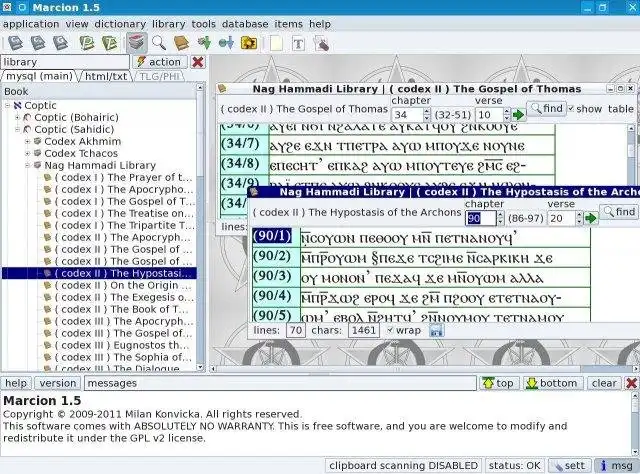The image size is (640, 474).
Task: Collapse the Coptic tree root
Action: pyautogui.click(x=7, y=105)
